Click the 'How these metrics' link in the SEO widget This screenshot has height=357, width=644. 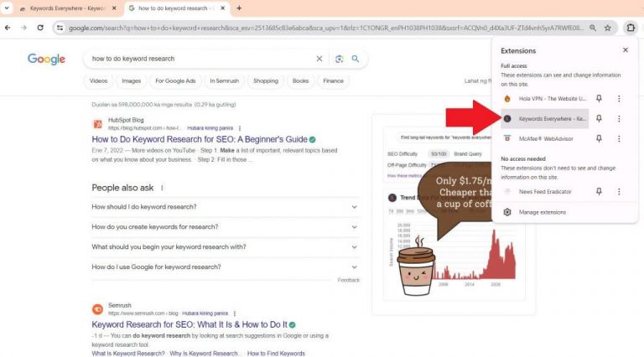pyautogui.click(x=404, y=176)
